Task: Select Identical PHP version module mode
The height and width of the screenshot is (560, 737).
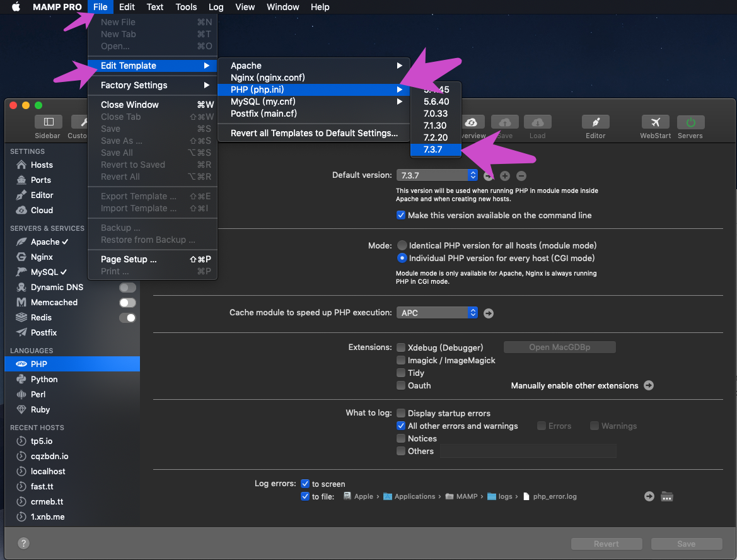Action: click(x=402, y=245)
